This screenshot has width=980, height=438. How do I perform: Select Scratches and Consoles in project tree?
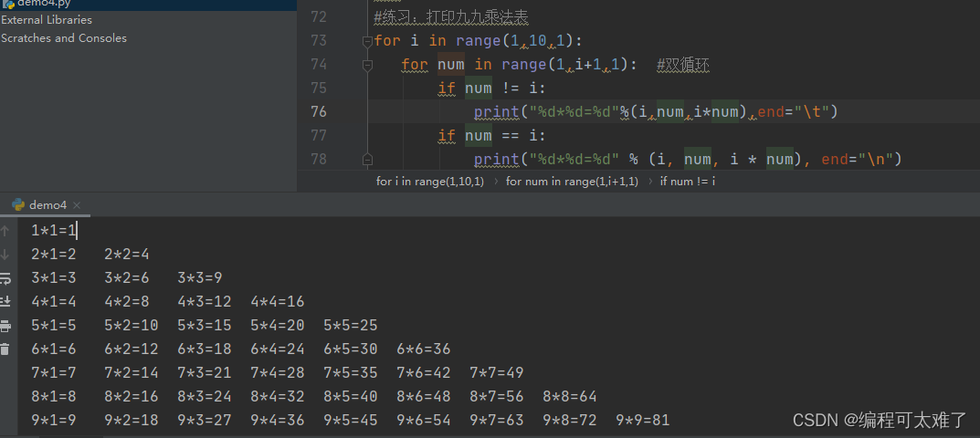coord(64,38)
